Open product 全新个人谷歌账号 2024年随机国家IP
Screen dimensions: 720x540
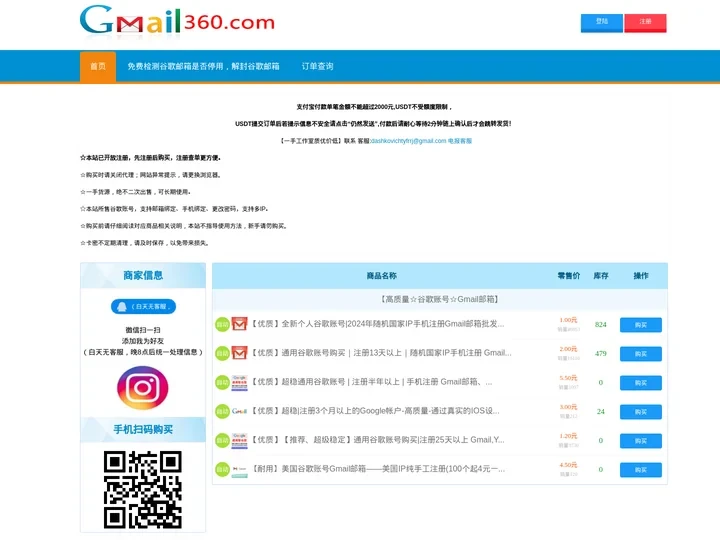tap(378, 324)
